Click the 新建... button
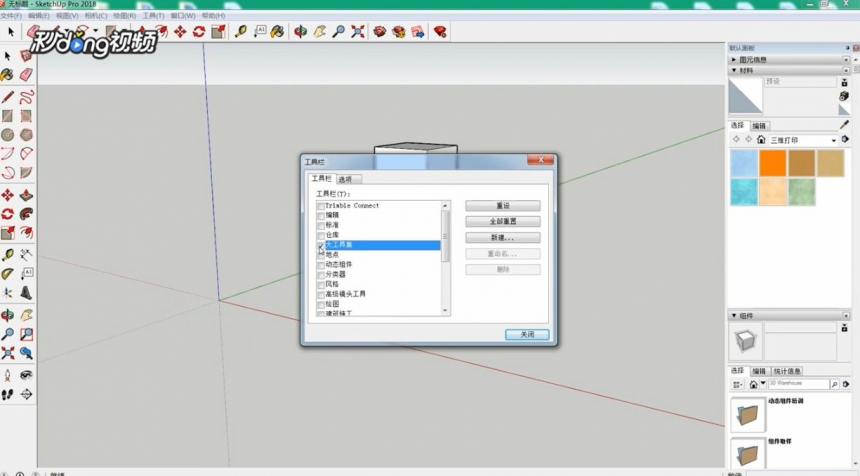This screenshot has width=860, height=476. coord(503,237)
